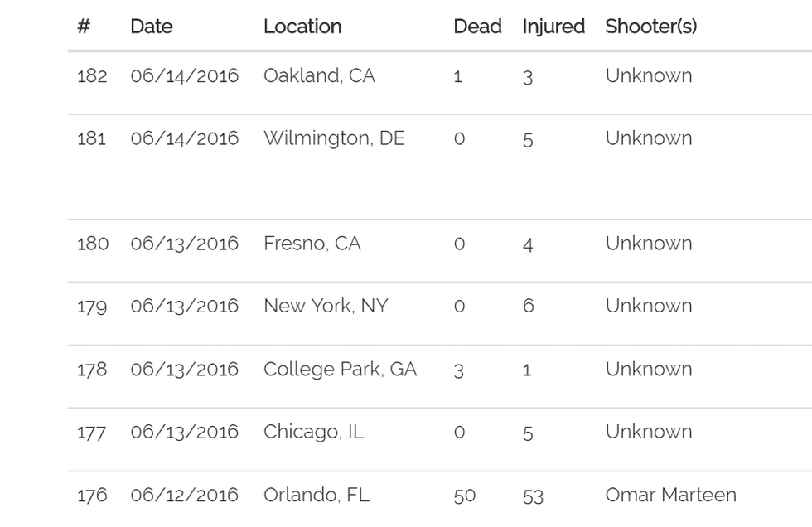Viewport: 812px width, 527px height.
Task: Select row number 179
Action: click(92, 306)
